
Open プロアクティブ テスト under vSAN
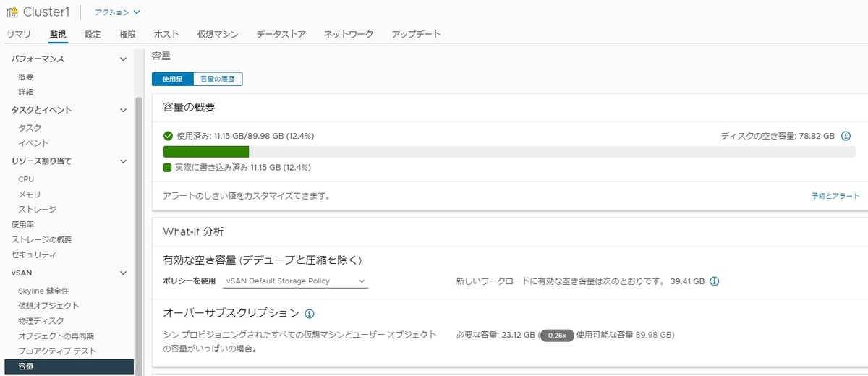[57, 351]
